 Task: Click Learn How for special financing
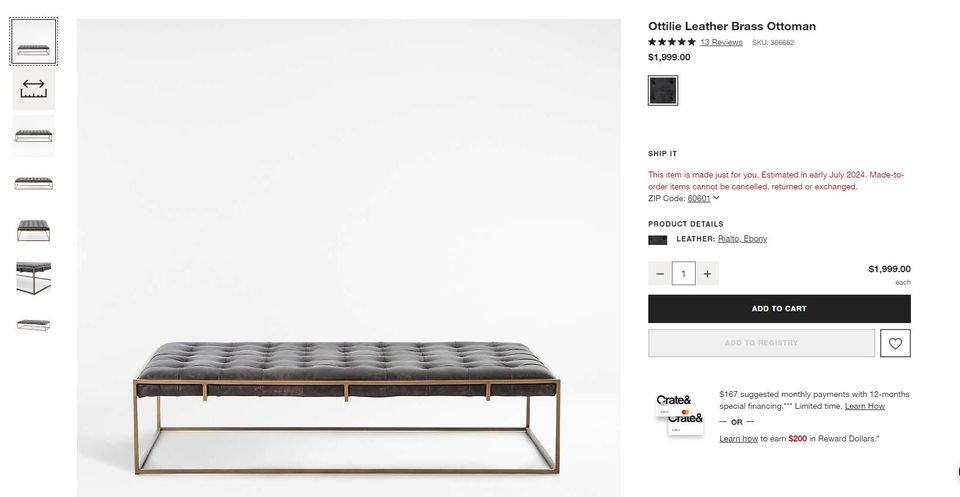(x=864, y=406)
